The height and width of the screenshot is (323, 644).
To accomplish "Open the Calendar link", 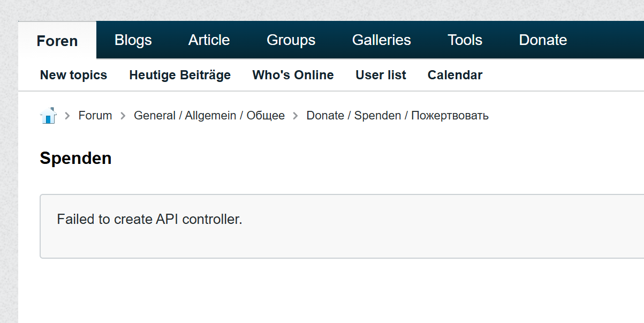I will coord(455,75).
